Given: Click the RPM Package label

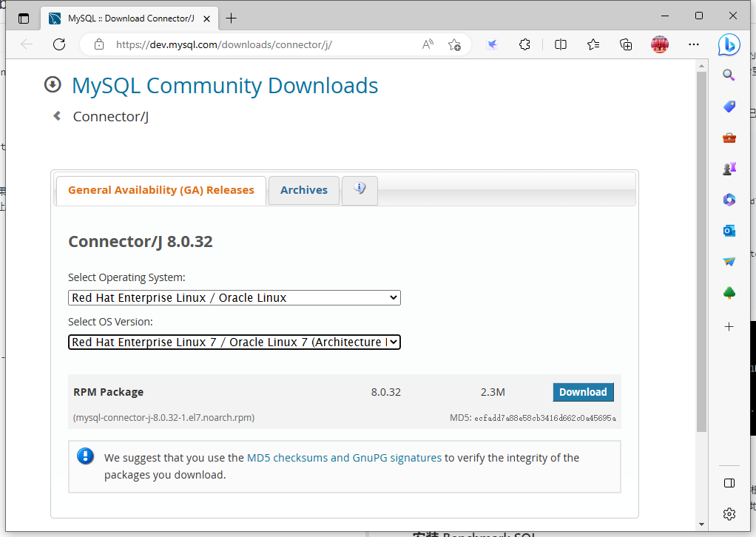Looking at the screenshot, I should click(109, 392).
